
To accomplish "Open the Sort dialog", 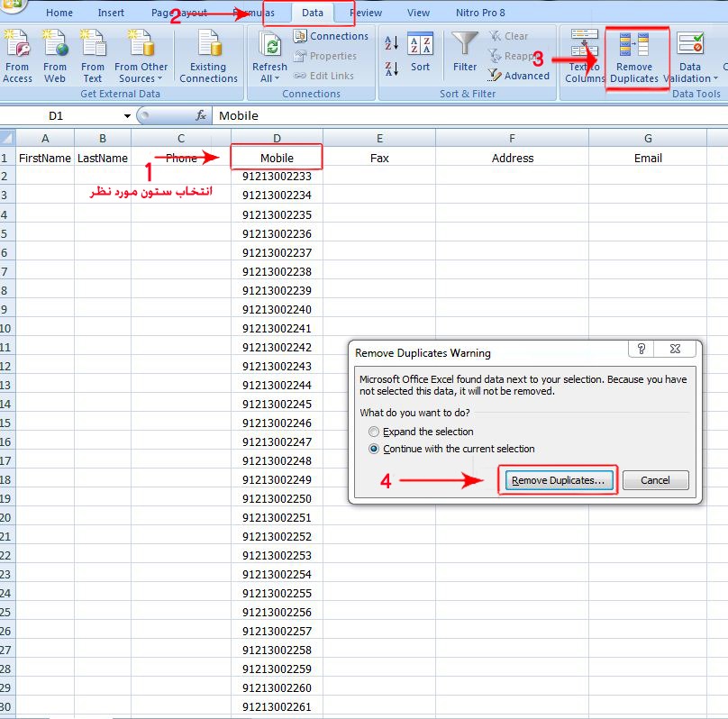I will click(420, 51).
